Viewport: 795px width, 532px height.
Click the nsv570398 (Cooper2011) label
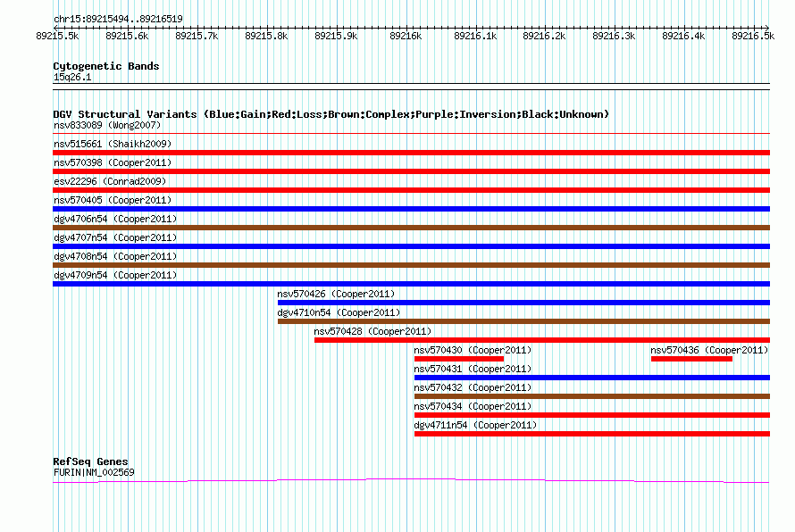pyautogui.click(x=113, y=162)
